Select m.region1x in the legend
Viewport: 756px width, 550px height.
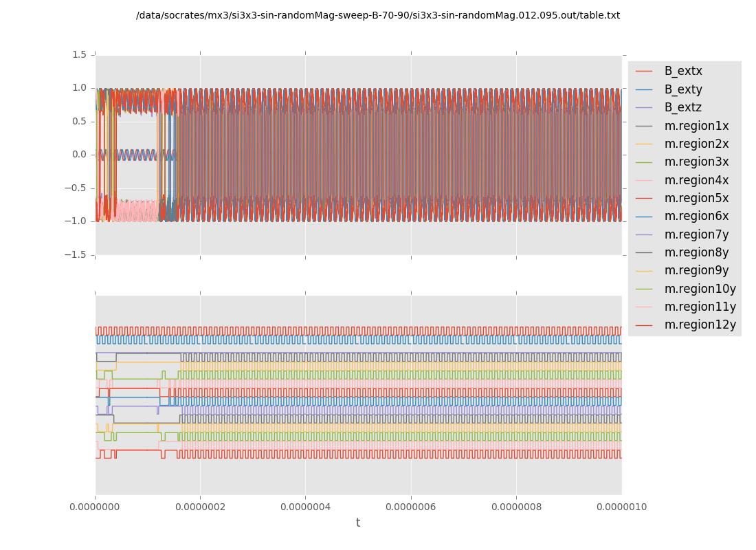[x=696, y=126]
